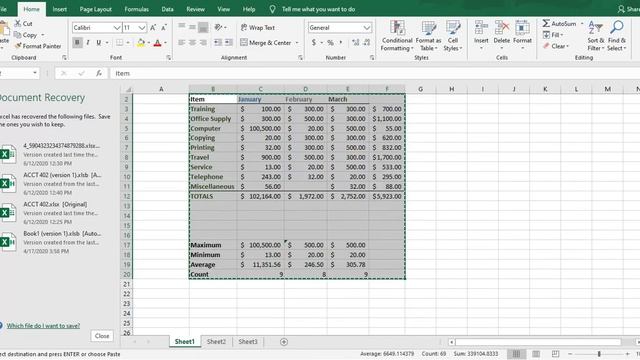
Task: Click Merge & Center
Action: [266, 42]
